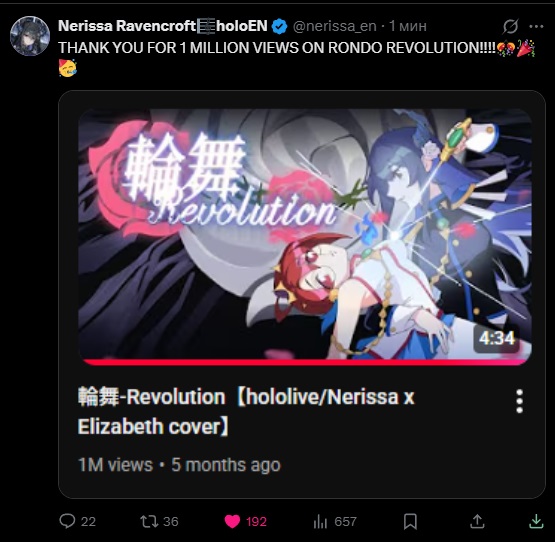
Task: Unlike the tweet via the pink heart
Action: coord(233,521)
